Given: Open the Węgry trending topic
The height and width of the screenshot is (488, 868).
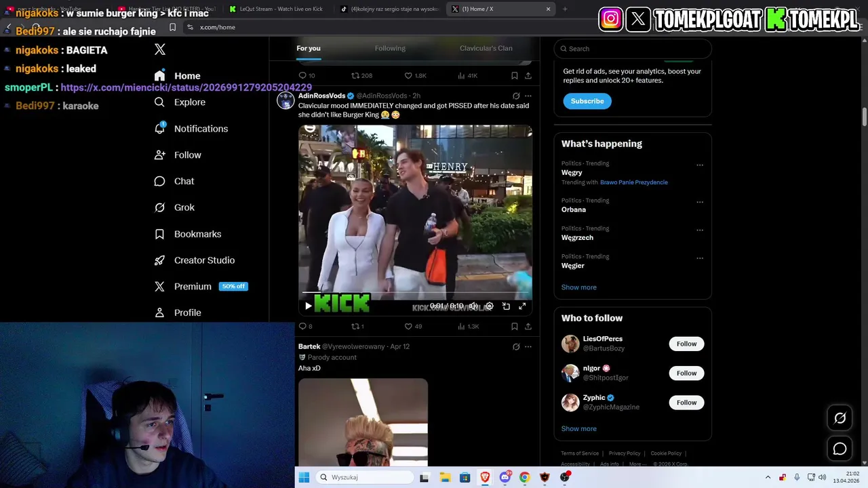Looking at the screenshot, I should [572, 173].
